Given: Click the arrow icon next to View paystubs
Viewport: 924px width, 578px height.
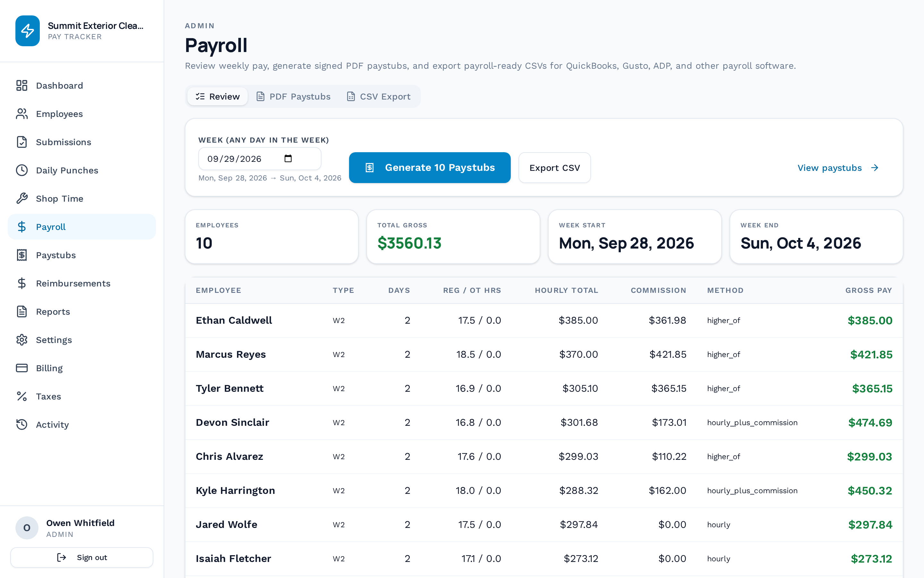Looking at the screenshot, I should (x=875, y=168).
